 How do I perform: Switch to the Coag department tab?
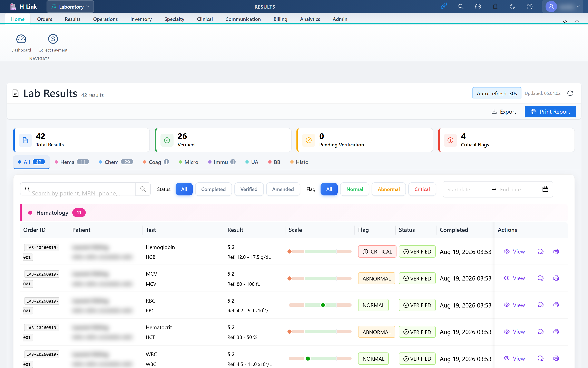(156, 162)
